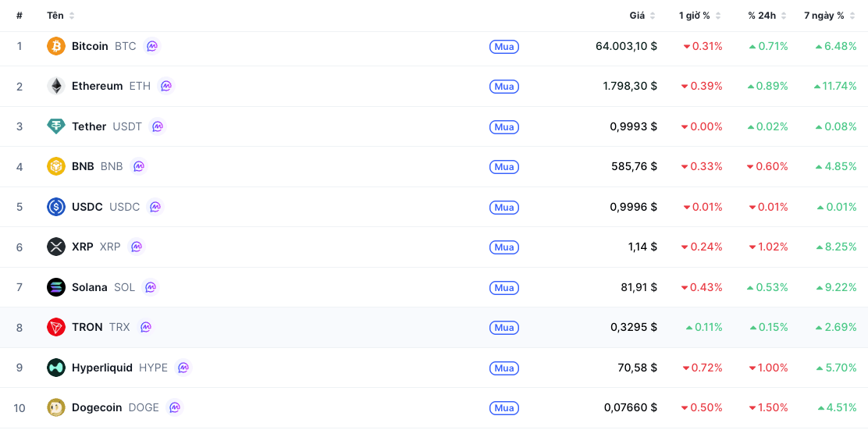The height and width of the screenshot is (430, 868).
Task: Sort by the 1 giờ % column
Action: pyautogui.click(x=699, y=16)
